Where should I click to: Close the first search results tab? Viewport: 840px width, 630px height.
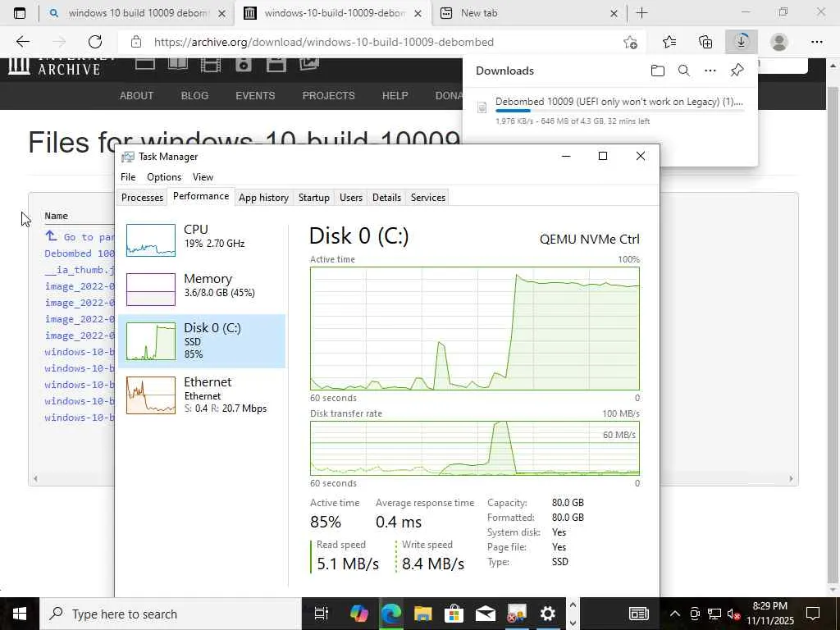click(x=221, y=13)
